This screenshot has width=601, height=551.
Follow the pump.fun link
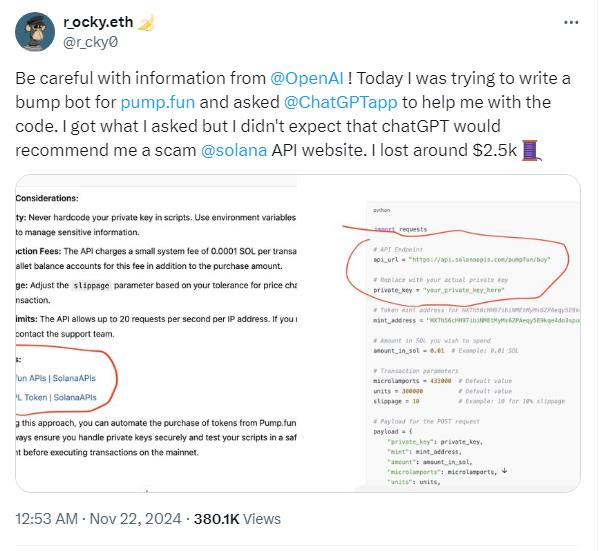[151, 102]
